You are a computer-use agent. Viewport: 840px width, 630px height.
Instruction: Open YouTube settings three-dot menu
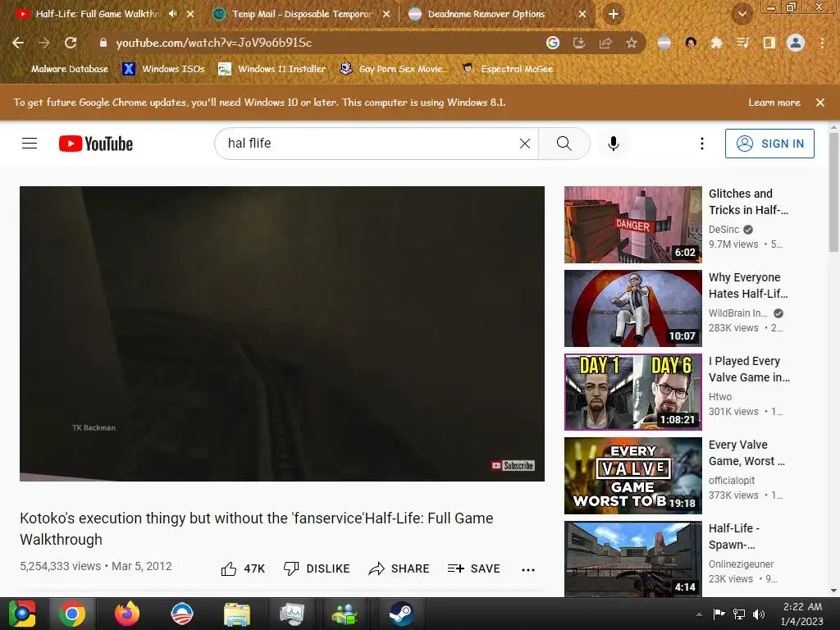(x=702, y=144)
